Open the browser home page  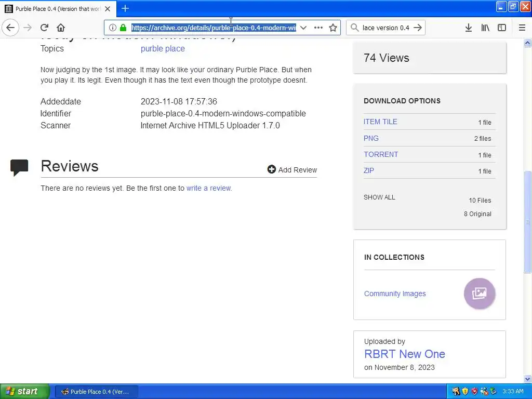click(x=61, y=28)
